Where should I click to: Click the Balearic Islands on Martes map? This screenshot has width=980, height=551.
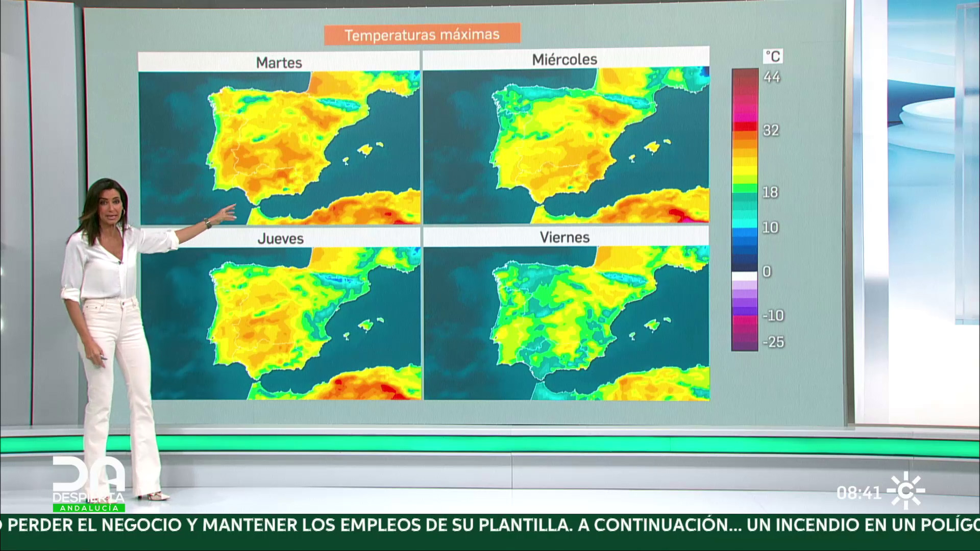(x=364, y=149)
